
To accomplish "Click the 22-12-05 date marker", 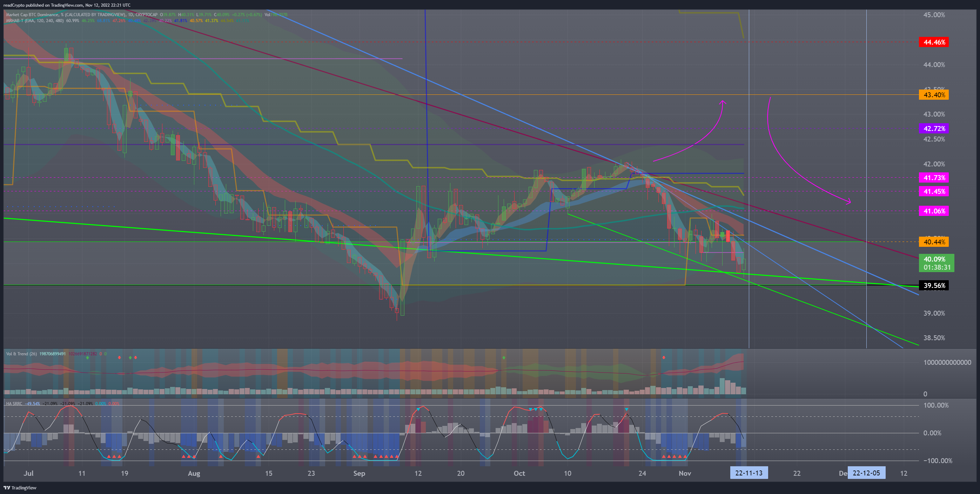I will pos(866,473).
